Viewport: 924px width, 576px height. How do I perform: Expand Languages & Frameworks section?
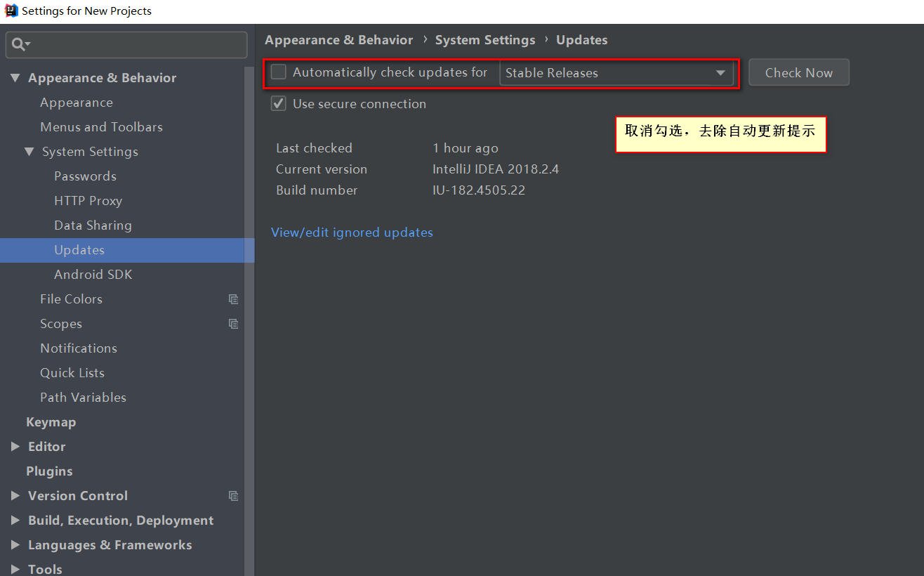click(x=15, y=545)
